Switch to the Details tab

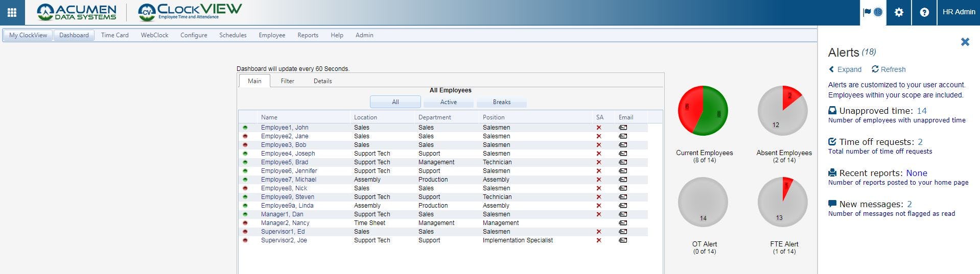(x=322, y=81)
